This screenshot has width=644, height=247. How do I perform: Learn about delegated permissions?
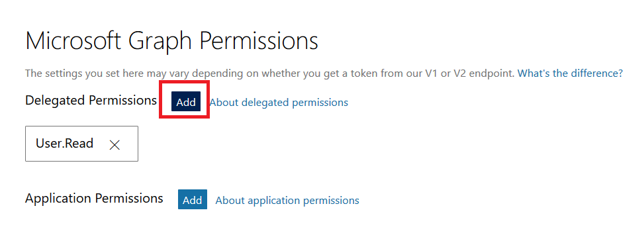(x=279, y=103)
